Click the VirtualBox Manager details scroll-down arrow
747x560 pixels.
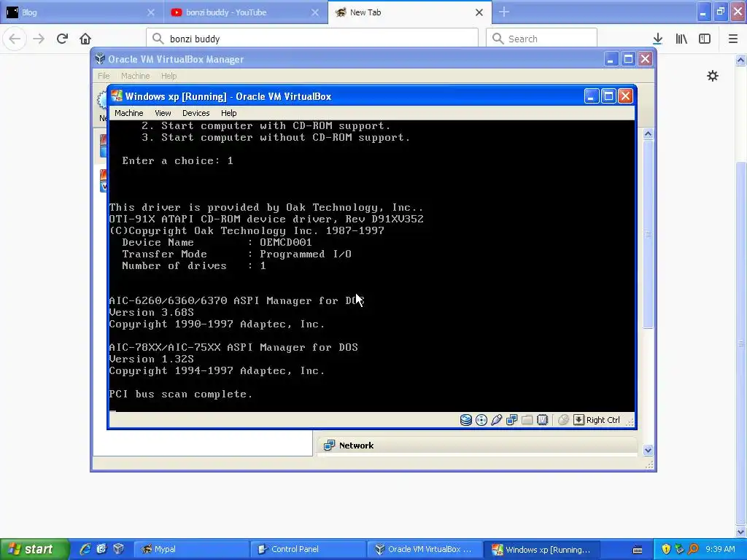coord(648,450)
